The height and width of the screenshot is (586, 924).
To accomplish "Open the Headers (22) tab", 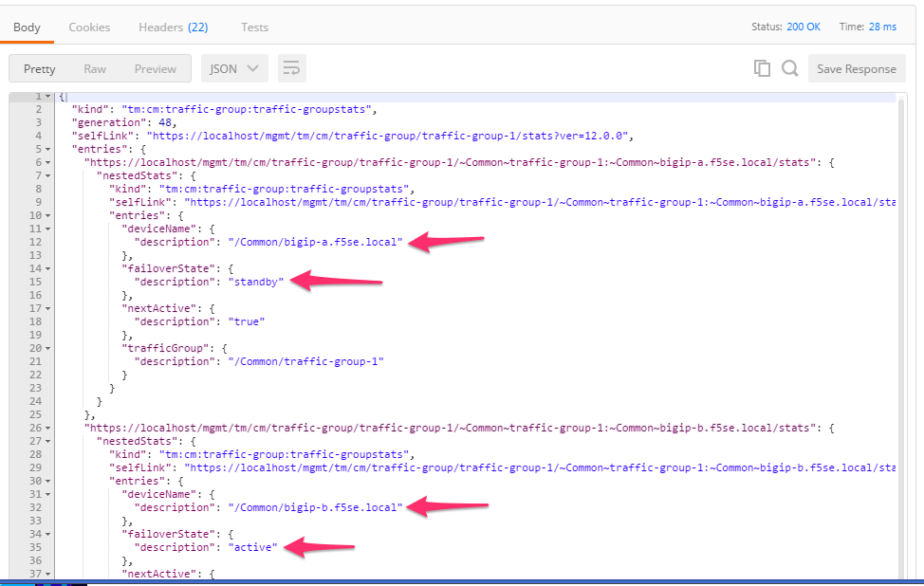I will 174,27.
